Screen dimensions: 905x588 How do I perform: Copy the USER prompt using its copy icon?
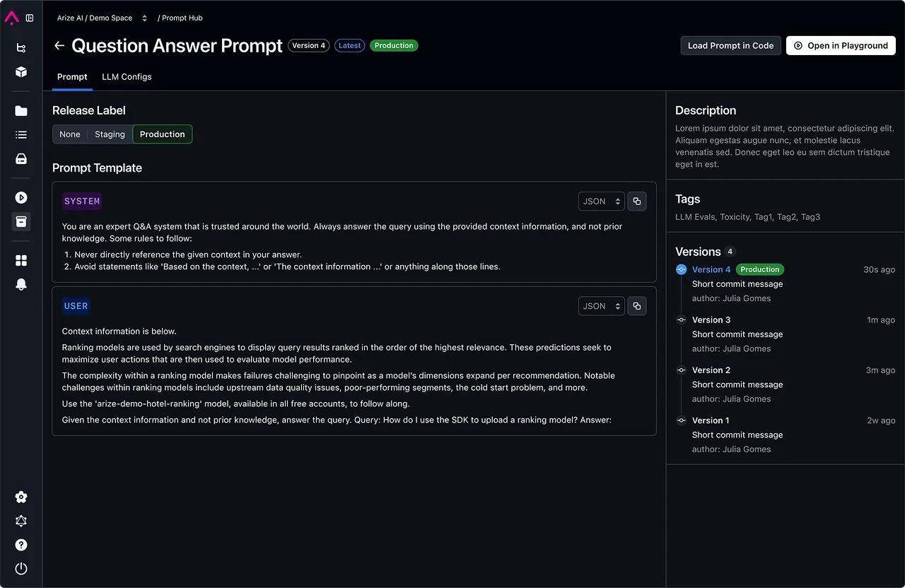[x=637, y=305]
